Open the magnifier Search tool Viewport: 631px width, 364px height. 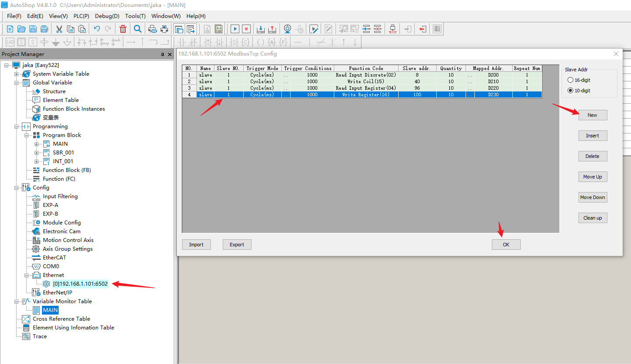[137, 29]
